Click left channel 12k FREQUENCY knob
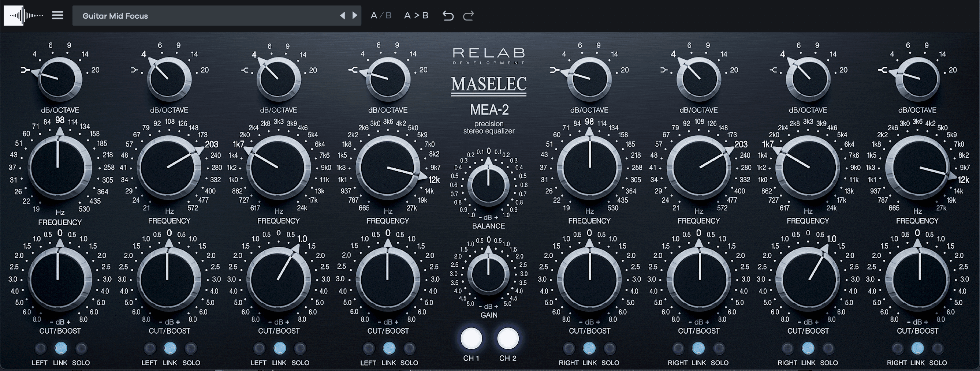The width and height of the screenshot is (980, 371). pos(388,167)
